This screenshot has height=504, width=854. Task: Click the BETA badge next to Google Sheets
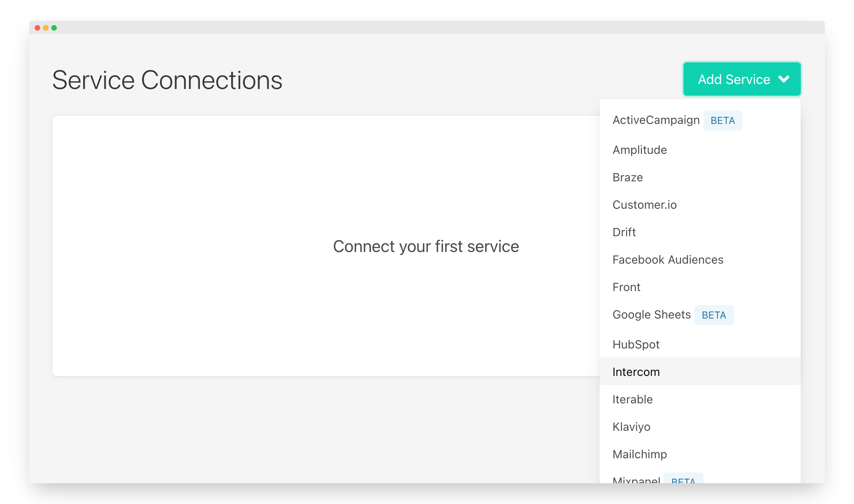tap(714, 315)
